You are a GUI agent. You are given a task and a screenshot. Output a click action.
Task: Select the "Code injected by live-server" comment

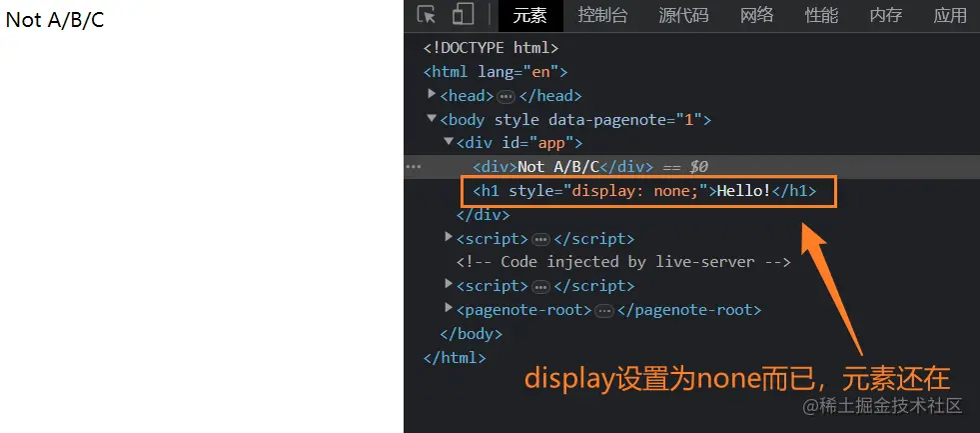623,262
